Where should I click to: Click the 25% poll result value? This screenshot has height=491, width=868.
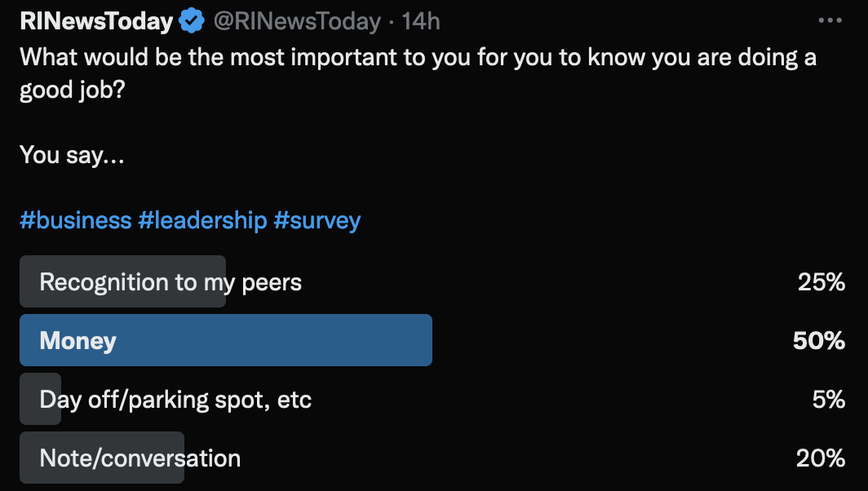pos(821,282)
